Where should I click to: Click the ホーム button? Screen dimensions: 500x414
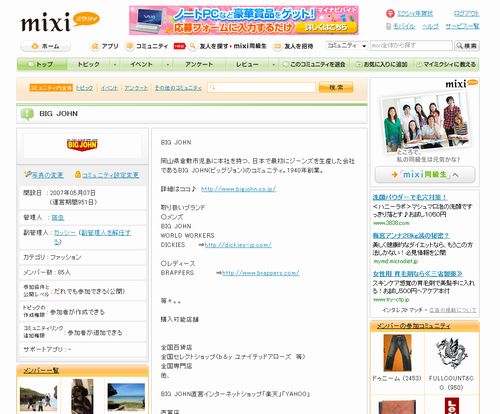[x=46, y=46]
